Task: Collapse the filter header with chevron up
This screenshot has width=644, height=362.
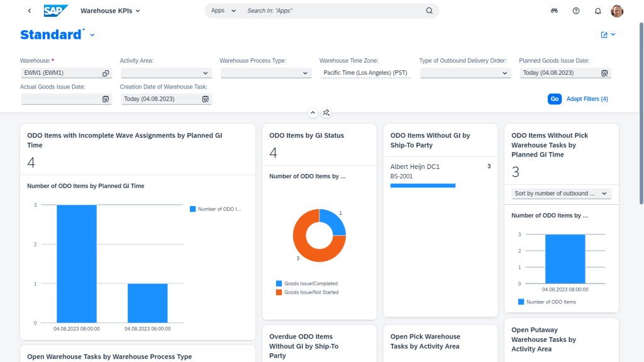Action: (x=313, y=112)
